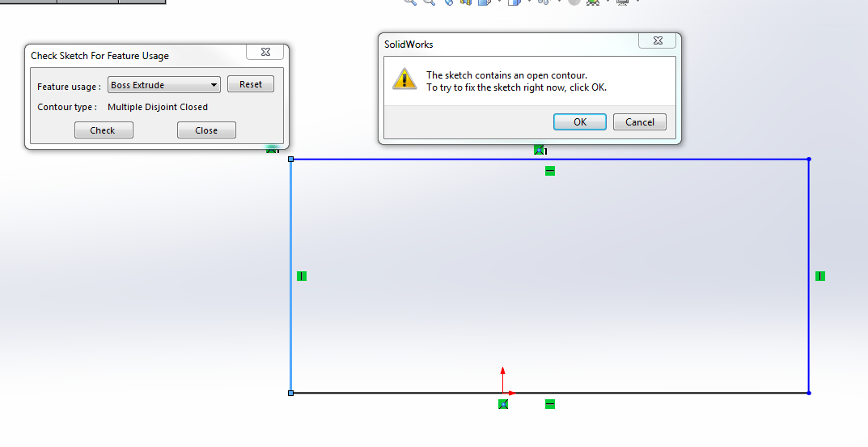Click the top-left square endpoint of the rectangle

(291, 160)
